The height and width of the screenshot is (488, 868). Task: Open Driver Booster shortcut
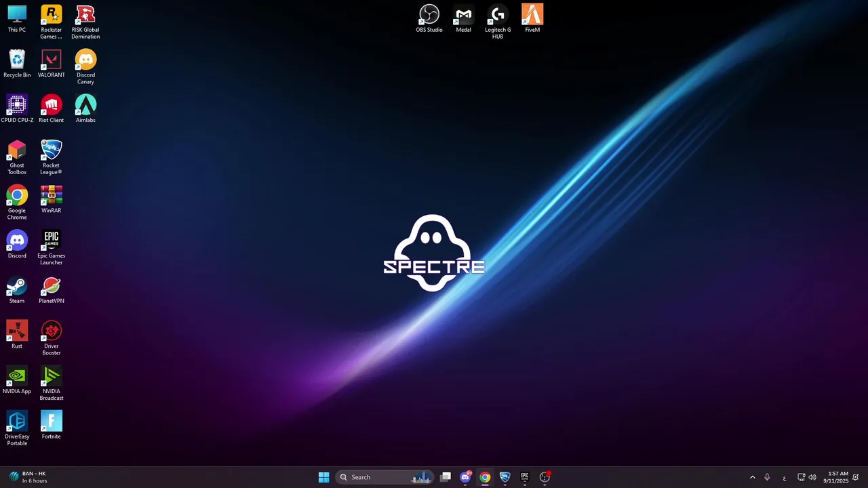pyautogui.click(x=51, y=338)
